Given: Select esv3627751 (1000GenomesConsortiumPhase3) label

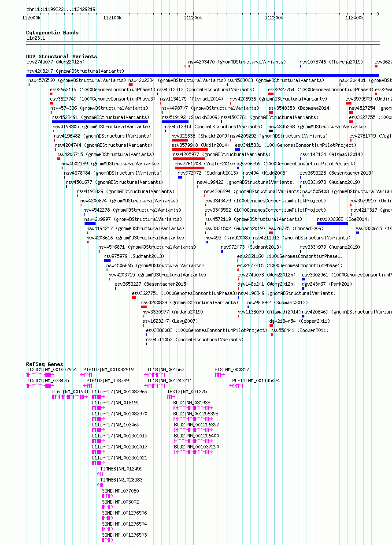Looking at the screenshot, I should (x=185, y=293).
